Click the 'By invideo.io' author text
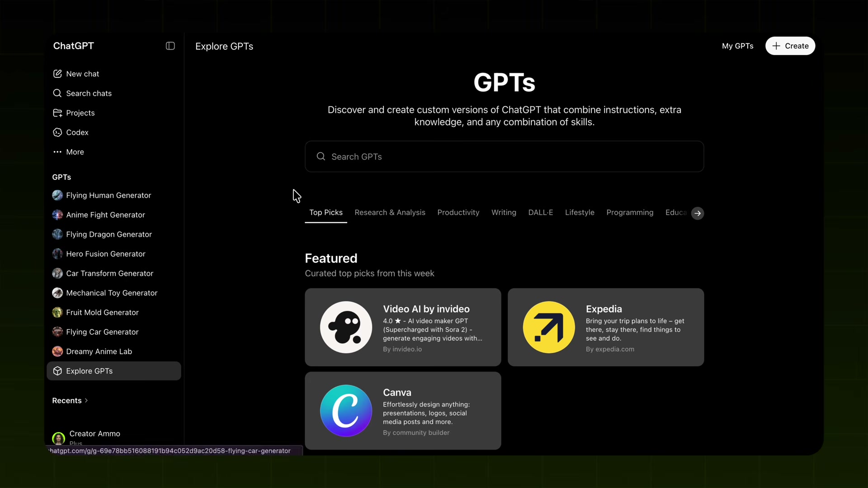 tap(402, 349)
